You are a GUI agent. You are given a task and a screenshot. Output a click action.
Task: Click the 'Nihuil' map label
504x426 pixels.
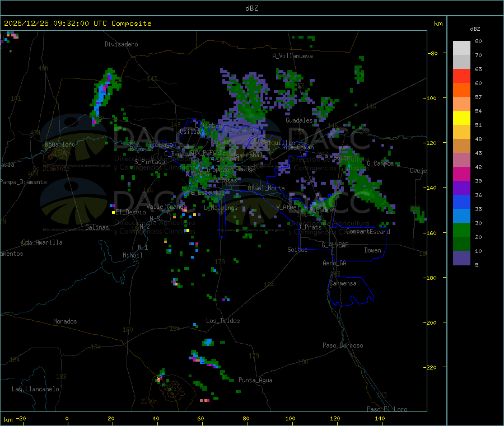[x=132, y=255]
